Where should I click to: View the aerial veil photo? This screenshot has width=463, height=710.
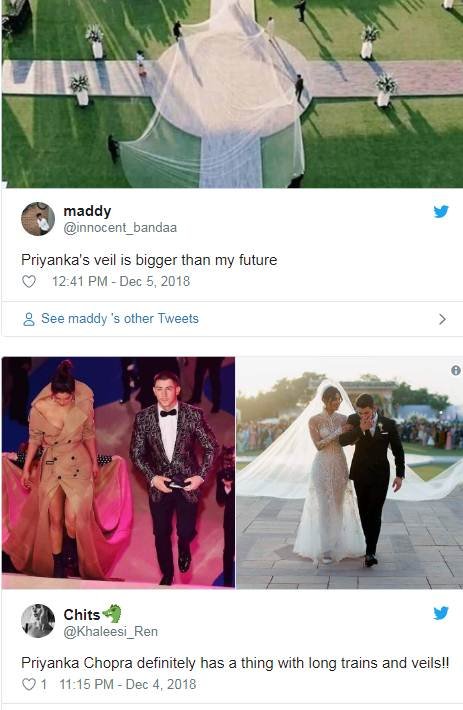click(x=232, y=94)
